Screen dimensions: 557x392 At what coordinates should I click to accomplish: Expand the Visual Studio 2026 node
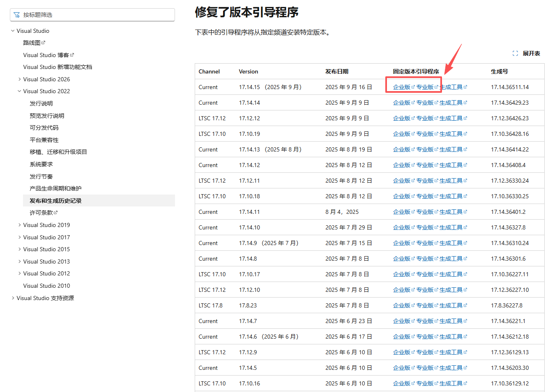pos(19,79)
